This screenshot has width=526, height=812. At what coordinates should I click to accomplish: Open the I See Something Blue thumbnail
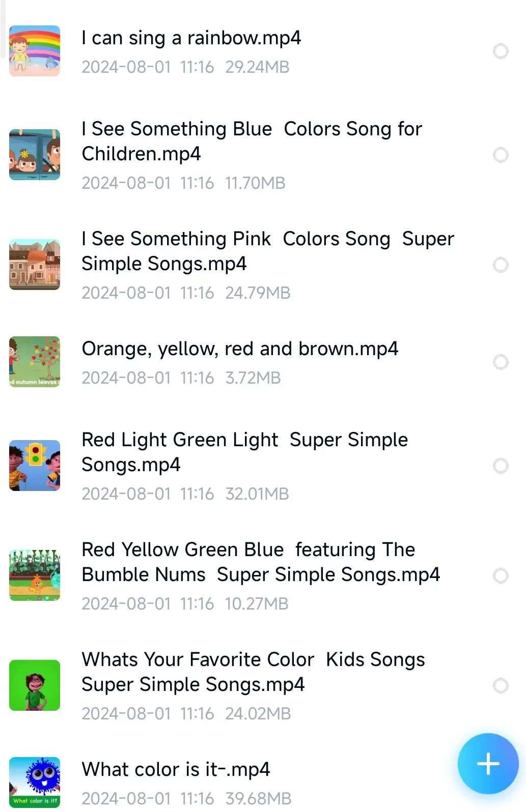(35, 155)
